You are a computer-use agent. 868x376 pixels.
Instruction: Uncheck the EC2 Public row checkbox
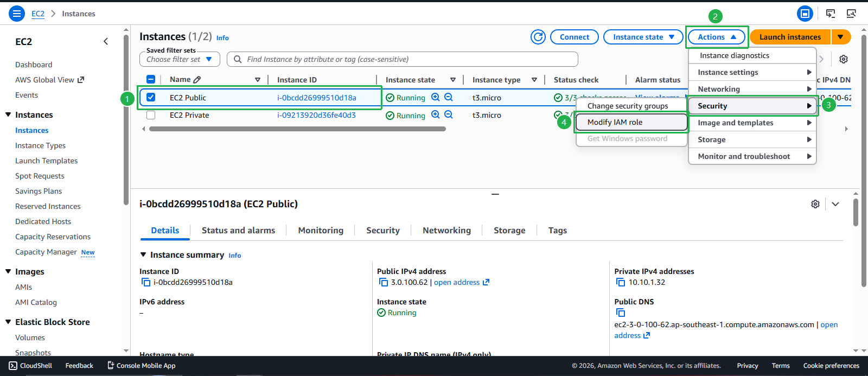pos(151,97)
